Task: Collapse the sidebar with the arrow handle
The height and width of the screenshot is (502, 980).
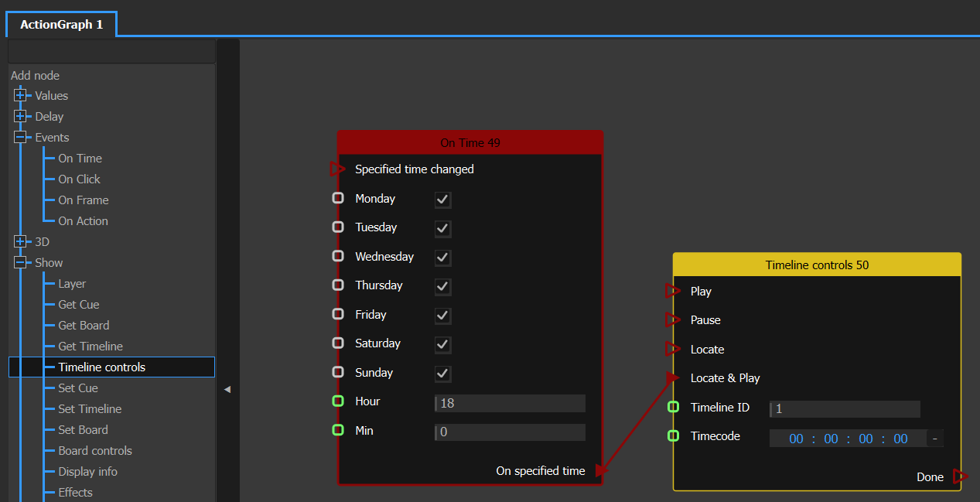Action: 227,389
